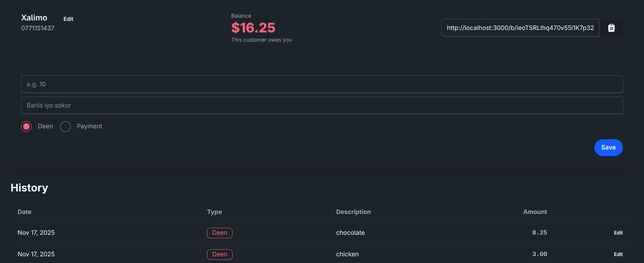The height and width of the screenshot is (263, 644).
Task: Click the Description column header
Action: [x=353, y=212]
